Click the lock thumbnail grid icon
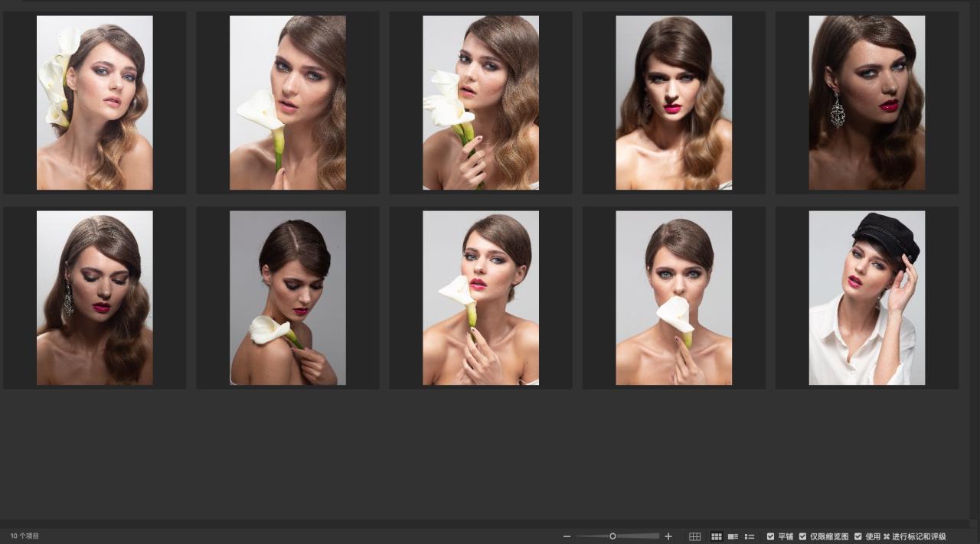This screenshot has height=544, width=980. click(694, 536)
